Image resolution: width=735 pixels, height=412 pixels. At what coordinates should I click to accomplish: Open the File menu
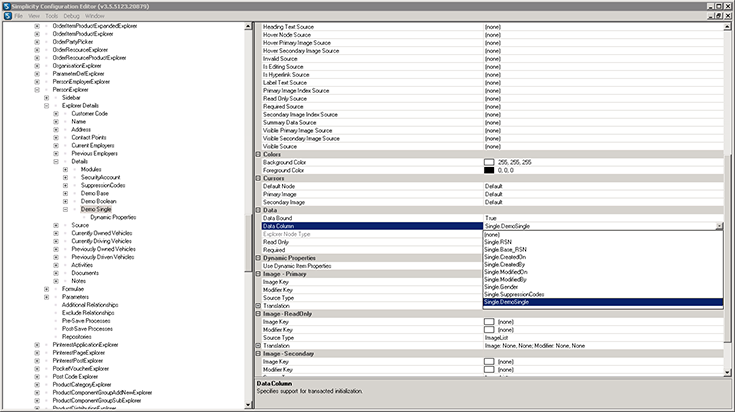coord(18,16)
